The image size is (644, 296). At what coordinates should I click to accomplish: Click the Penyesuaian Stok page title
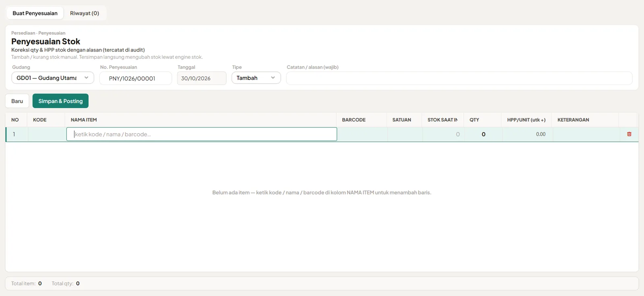[x=45, y=41]
